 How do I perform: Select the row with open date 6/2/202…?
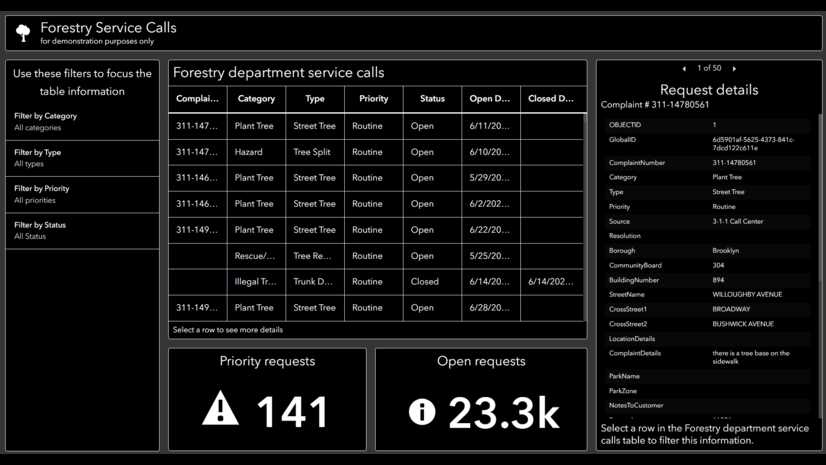376,204
